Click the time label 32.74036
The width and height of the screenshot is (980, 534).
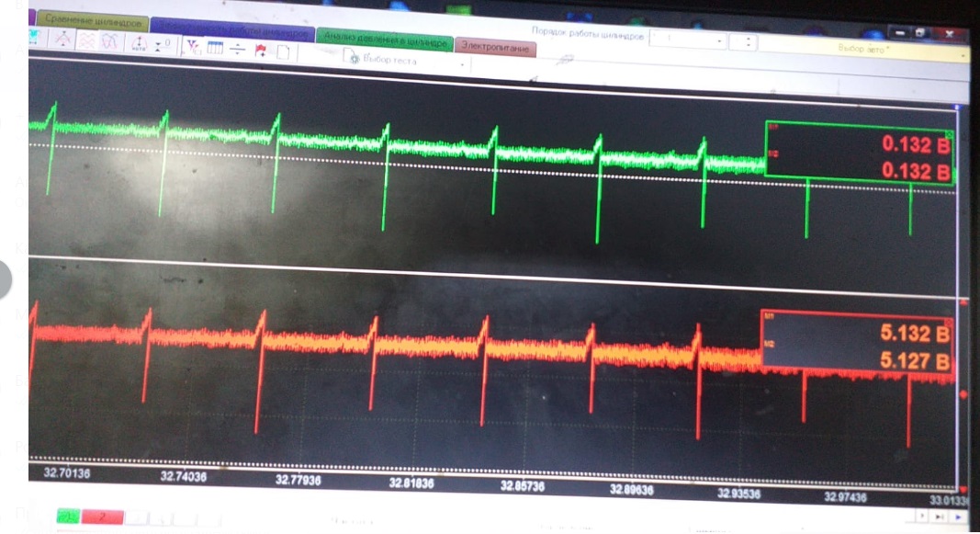pyautogui.click(x=183, y=476)
